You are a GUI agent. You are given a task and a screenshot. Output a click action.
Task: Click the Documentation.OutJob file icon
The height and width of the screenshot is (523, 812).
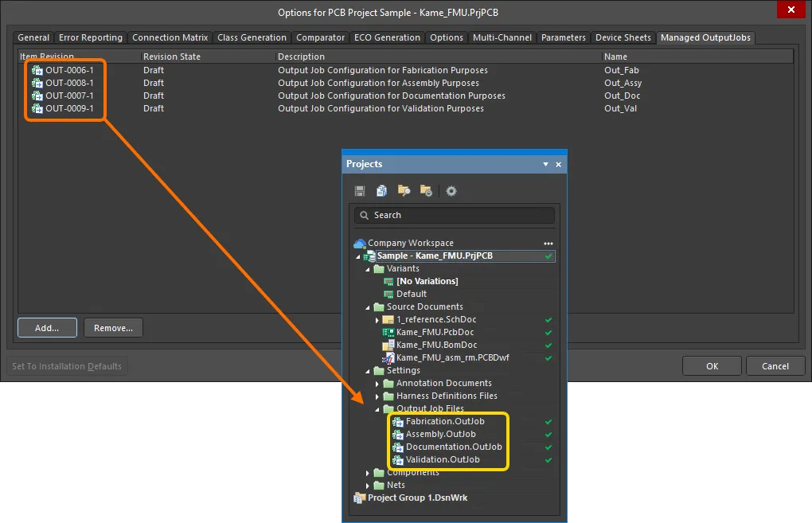398,447
